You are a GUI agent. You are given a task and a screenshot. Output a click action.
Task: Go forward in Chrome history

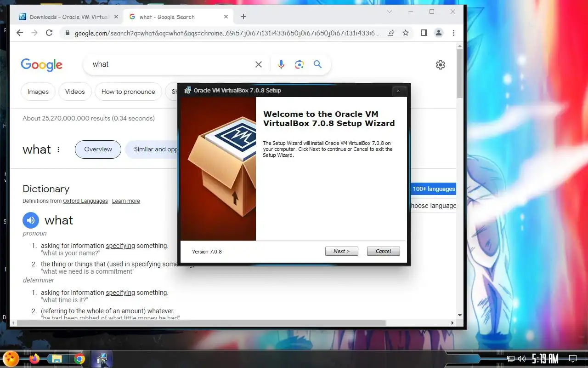point(34,33)
